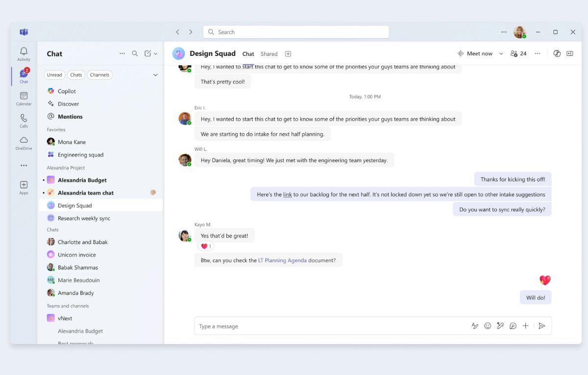Toggle the Chats filter pill

tap(76, 75)
